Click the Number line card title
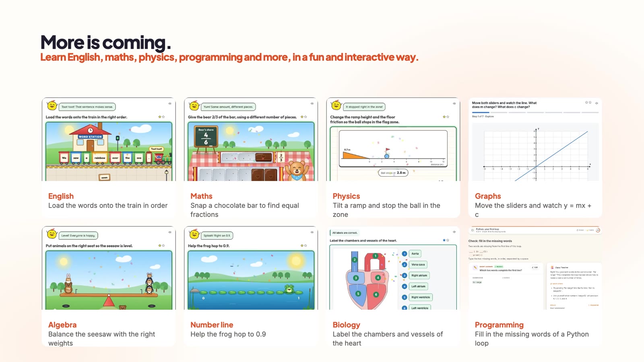644x362 pixels. pyautogui.click(x=212, y=325)
